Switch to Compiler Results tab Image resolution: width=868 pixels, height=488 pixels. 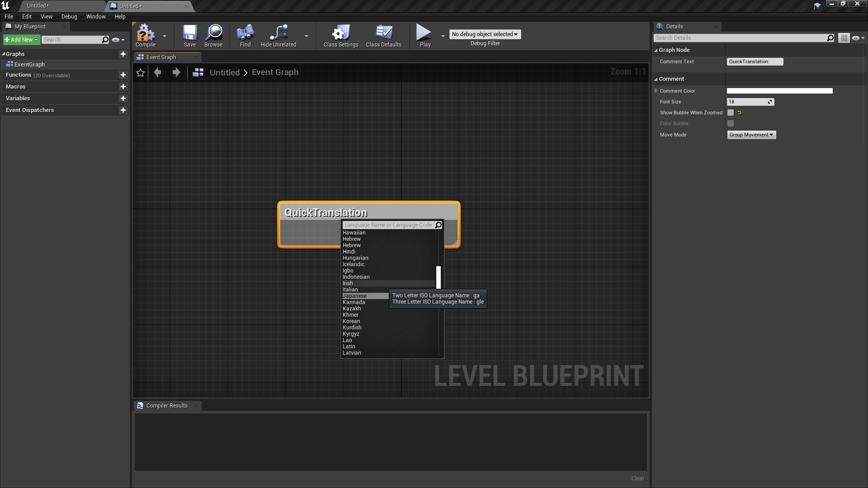166,405
